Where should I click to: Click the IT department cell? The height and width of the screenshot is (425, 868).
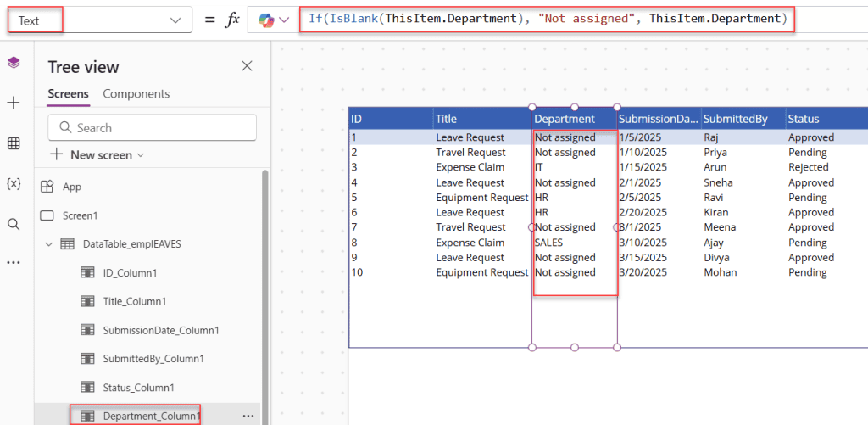point(539,167)
